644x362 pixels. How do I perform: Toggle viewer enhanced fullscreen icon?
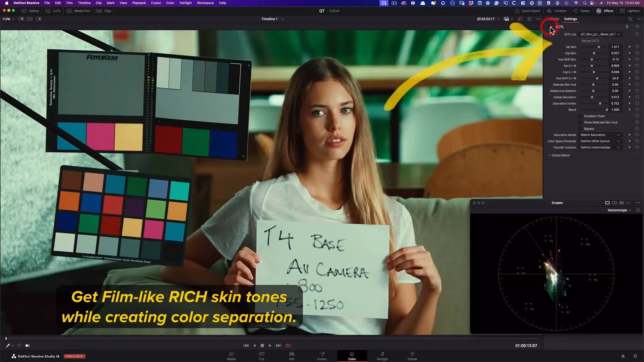click(529, 19)
